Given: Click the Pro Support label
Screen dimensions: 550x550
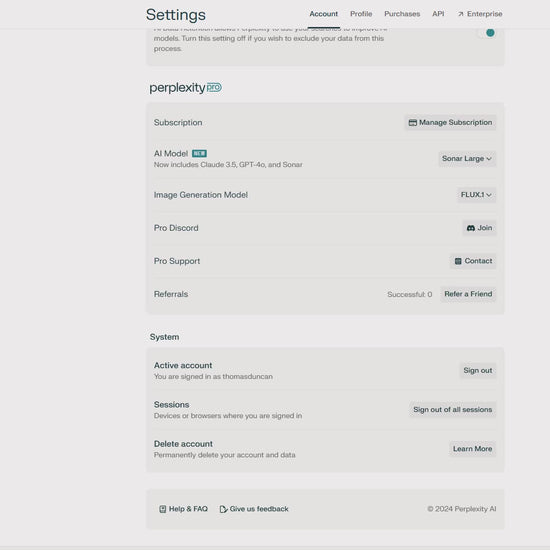Looking at the screenshot, I should (x=177, y=261).
